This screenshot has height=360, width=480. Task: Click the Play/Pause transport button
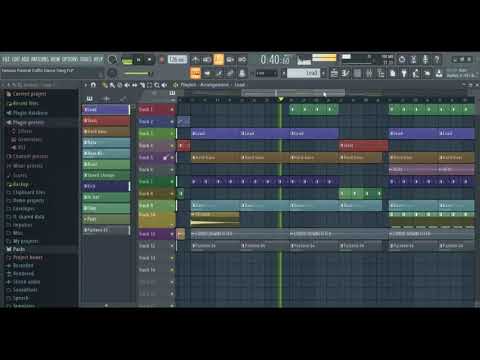tap(138, 60)
